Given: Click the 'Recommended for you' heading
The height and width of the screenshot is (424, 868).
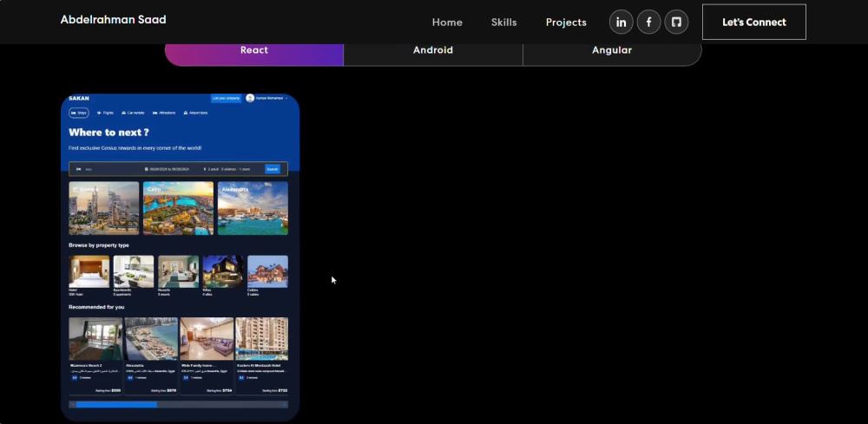Looking at the screenshot, I should pyautogui.click(x=96, y=307).
